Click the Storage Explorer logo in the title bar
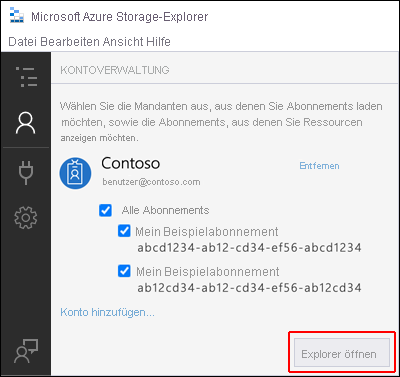400x377 pixels. point(17,15)
